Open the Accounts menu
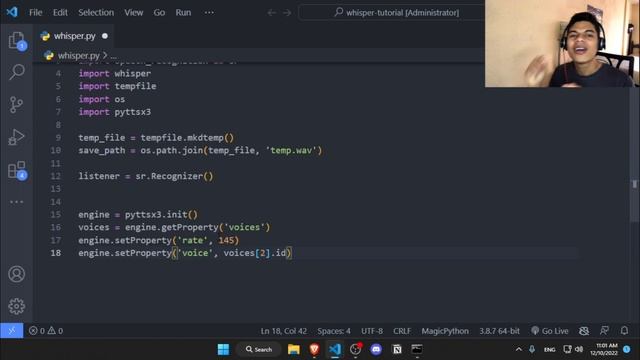This screenshot has width=640, height=360. (x=17, y=274)
